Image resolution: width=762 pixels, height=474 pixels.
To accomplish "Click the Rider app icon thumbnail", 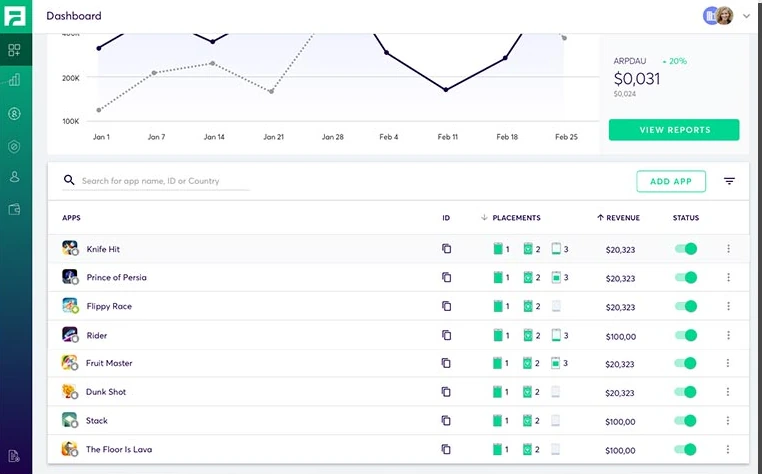I will [70, 334].
